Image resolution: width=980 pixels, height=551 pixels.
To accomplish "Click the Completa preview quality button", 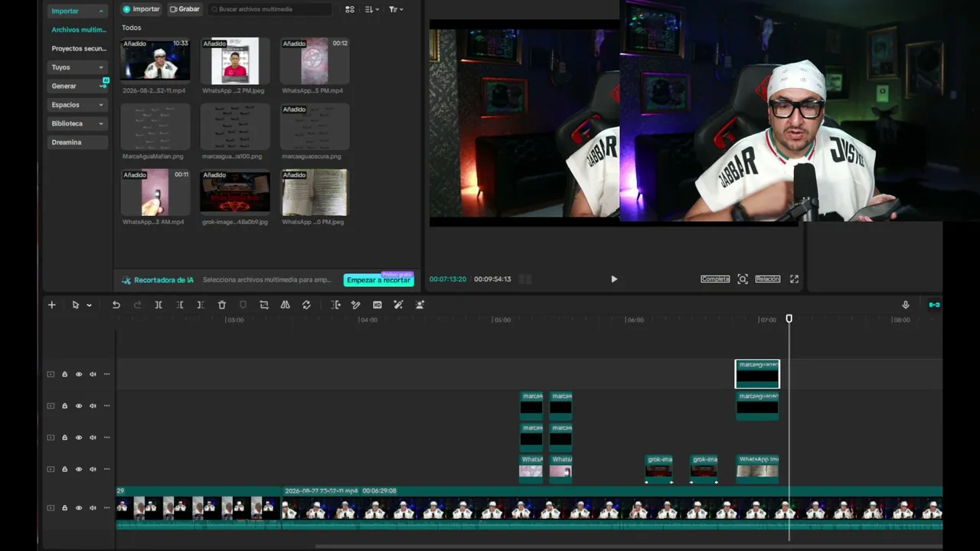I will tap(715, 279).
